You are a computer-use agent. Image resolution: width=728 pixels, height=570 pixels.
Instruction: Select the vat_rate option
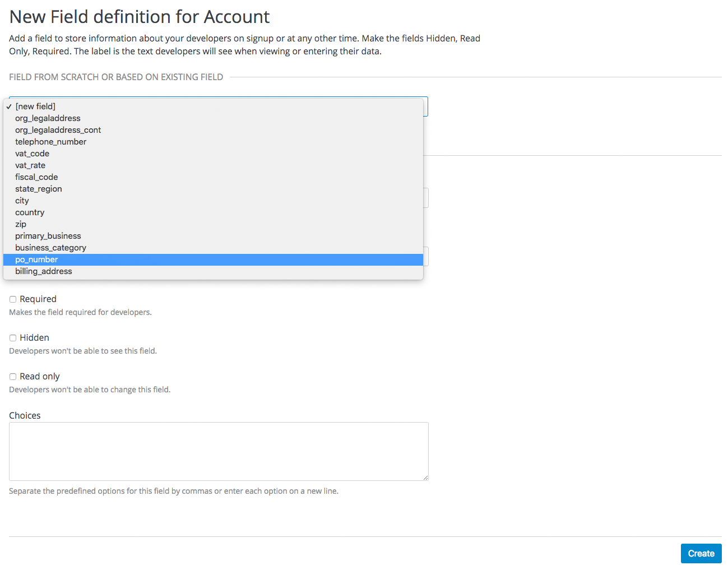pos(30,165)
